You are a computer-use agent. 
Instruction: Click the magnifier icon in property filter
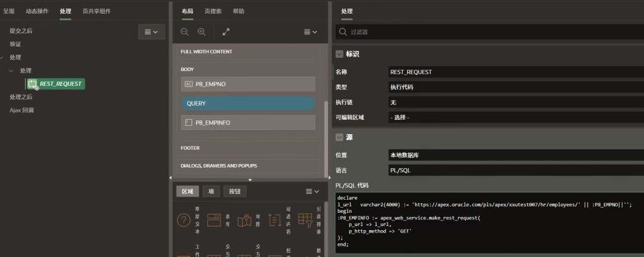pyautogui.click(x=342, y=32)
